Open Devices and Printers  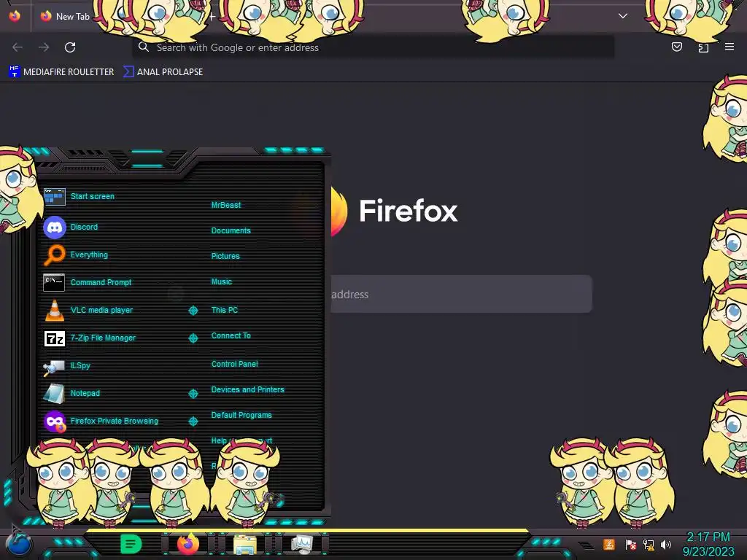pyautogui.click(x=247, y=389)
